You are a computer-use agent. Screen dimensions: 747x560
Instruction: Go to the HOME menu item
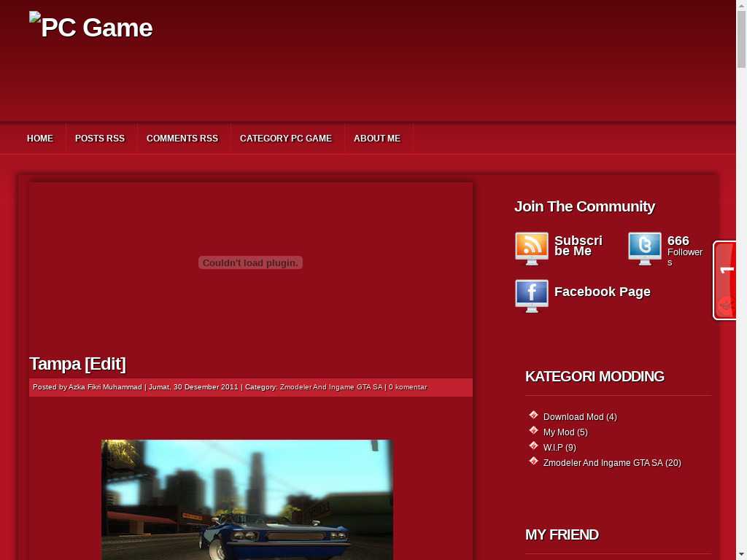40,139
